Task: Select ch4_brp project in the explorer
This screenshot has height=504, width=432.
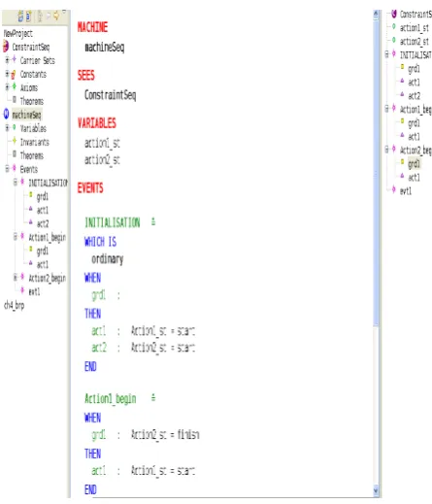Action: 14,305
